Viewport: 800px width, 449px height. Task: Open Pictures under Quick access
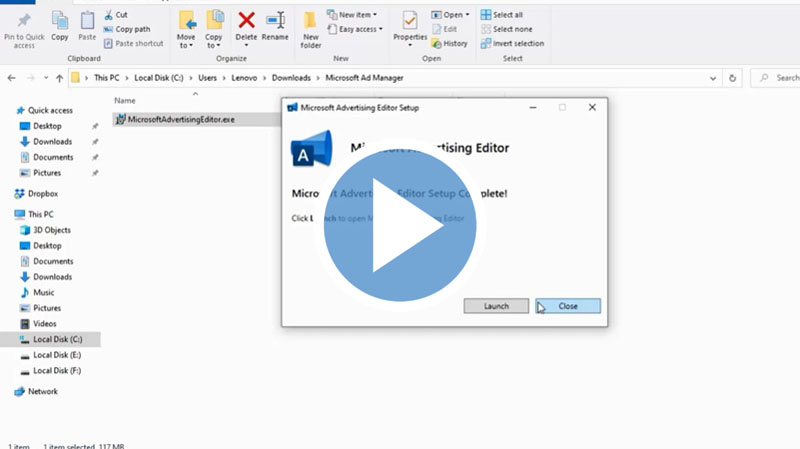click(40, 173)
